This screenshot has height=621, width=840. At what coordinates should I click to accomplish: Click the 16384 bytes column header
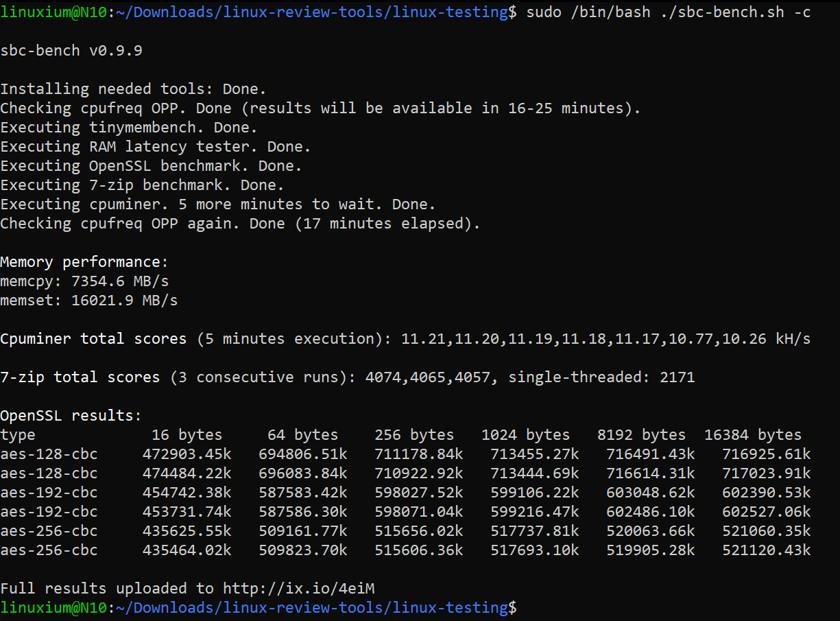(x=753, y=434)
